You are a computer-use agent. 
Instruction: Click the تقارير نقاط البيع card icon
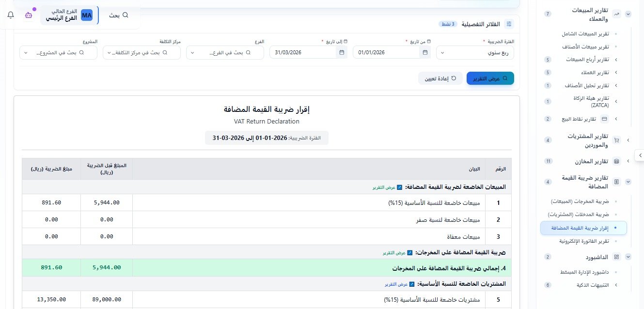[604, 118]
